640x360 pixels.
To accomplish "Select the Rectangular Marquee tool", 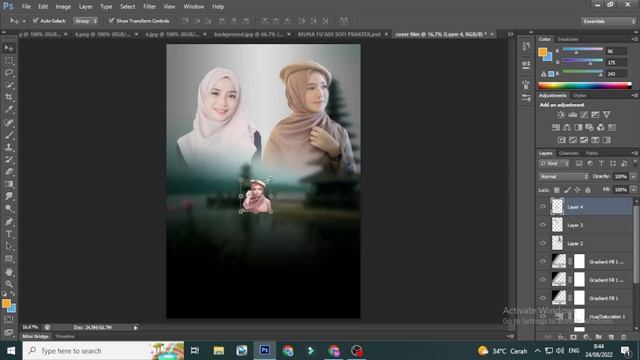I will (9, 61).
